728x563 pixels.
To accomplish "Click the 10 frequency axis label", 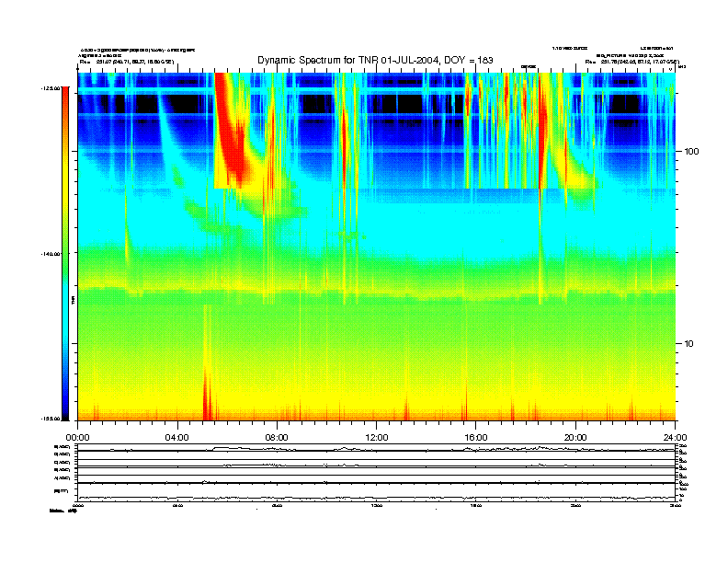I will click(x=688, y=344).
